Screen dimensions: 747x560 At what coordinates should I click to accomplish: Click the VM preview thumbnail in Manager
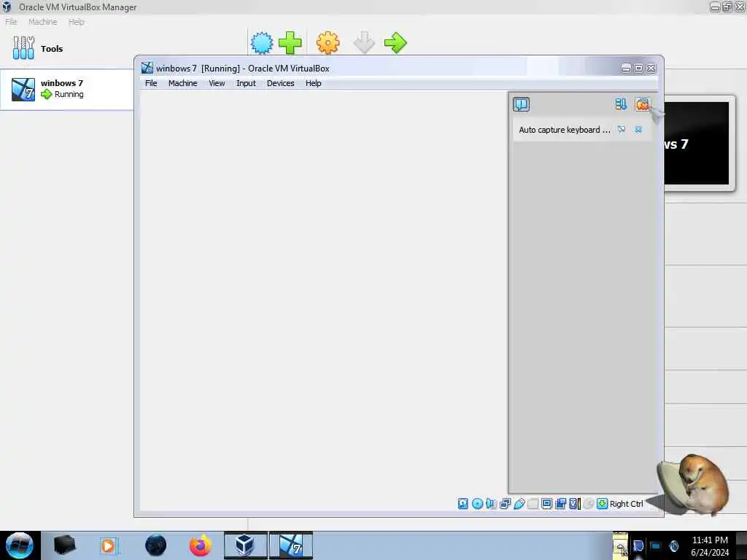696,143
